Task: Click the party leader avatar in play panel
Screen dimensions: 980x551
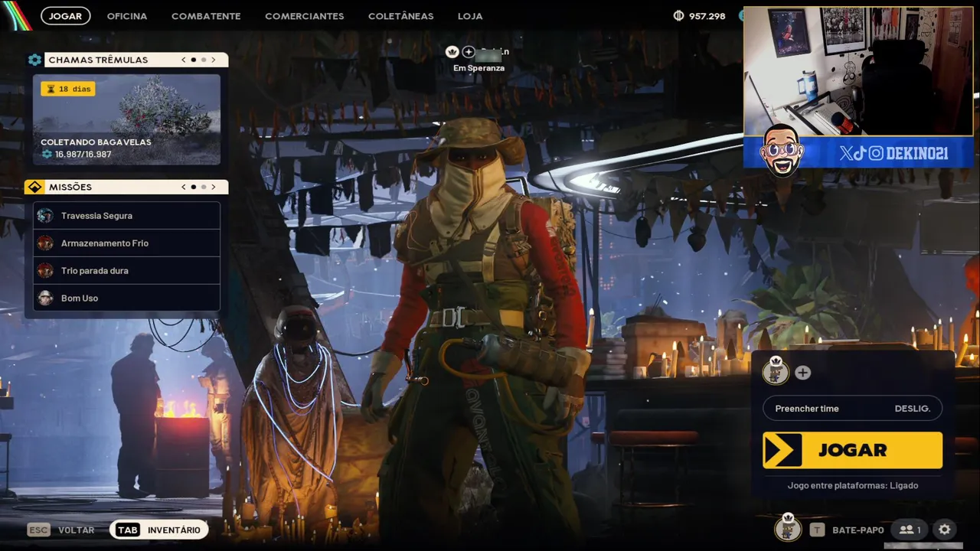Action: coord(776,371)
